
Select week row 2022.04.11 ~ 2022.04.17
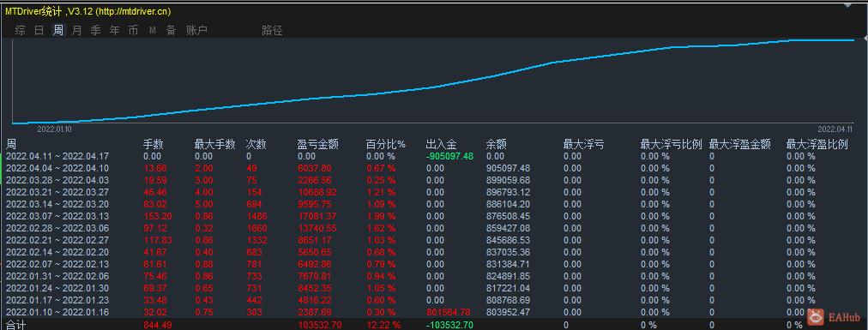pyautogui.click(x=434, y=157)
